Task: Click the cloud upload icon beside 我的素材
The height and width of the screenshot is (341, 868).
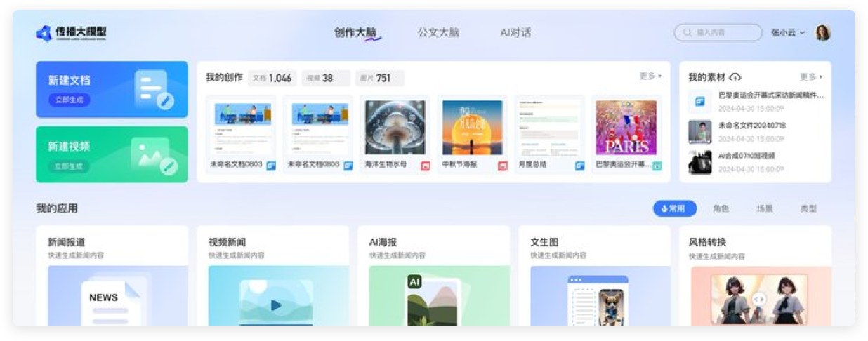Action: pyautogui.click(x=735, y=77)
